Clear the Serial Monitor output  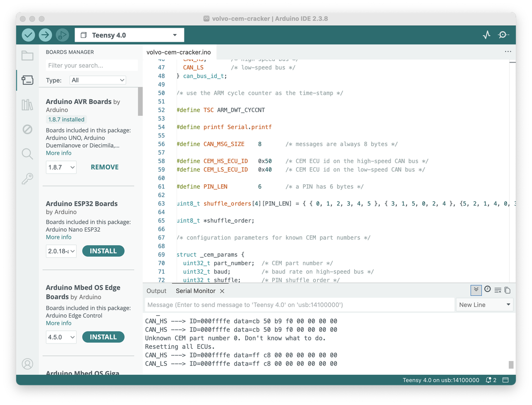(x=498, y=290)
